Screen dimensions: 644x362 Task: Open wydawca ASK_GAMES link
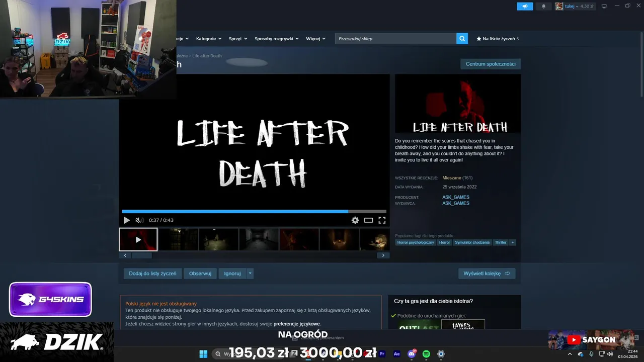pyautogui.click(x=456, y=203)
